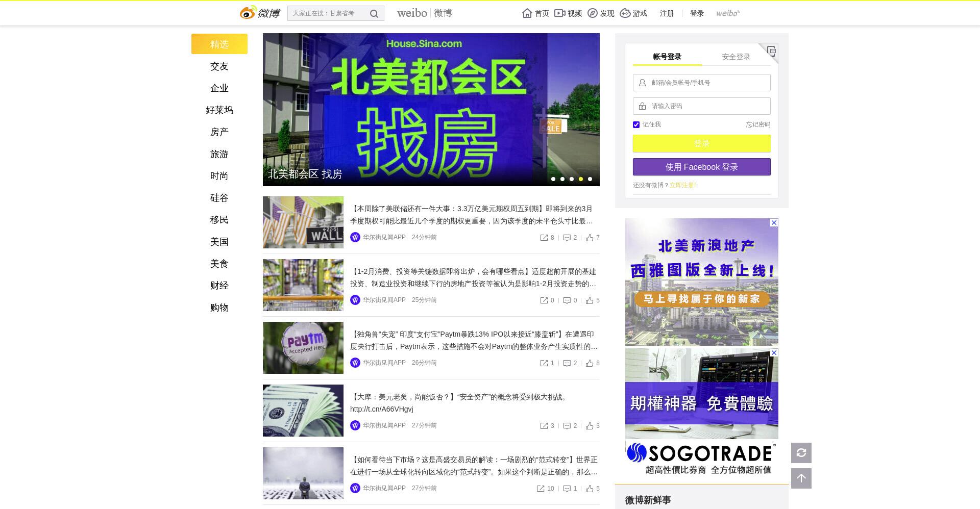The width and height of the screenshot is (980, 509).
Task: Click 立即注册 link
Action: click(682, 185)
